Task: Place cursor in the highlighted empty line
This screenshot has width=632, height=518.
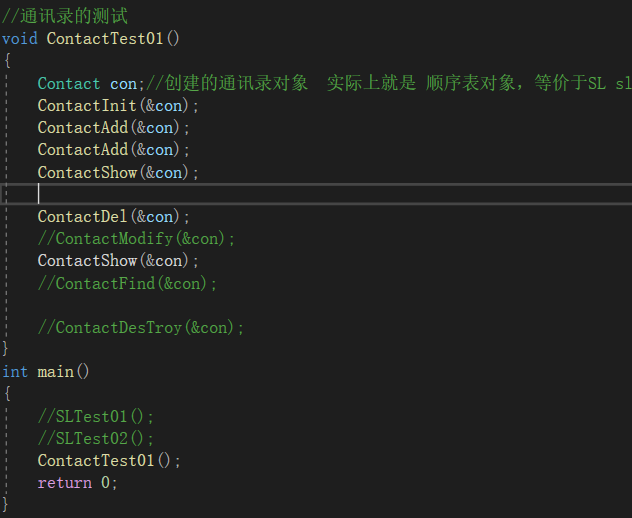Action: click(x=316, y=194)
